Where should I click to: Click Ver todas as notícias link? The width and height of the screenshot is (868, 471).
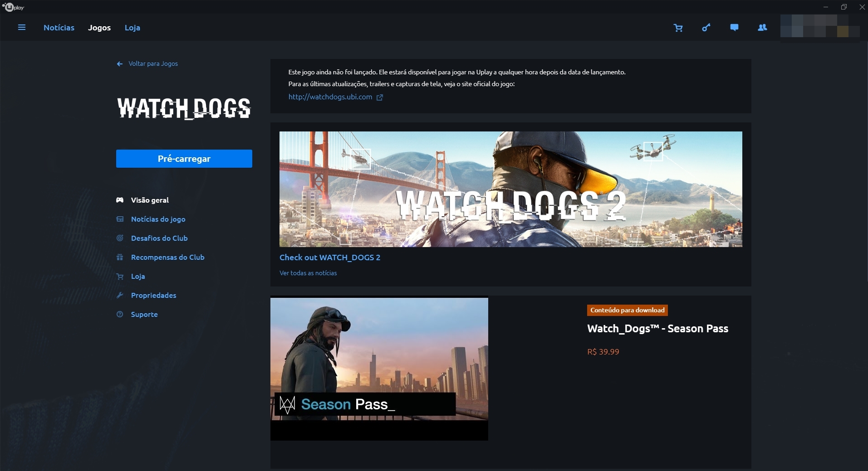[308, 273]
